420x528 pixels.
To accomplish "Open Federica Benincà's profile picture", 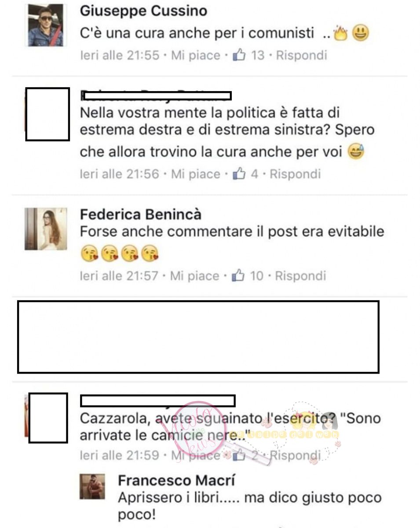I will pos(46,229).
